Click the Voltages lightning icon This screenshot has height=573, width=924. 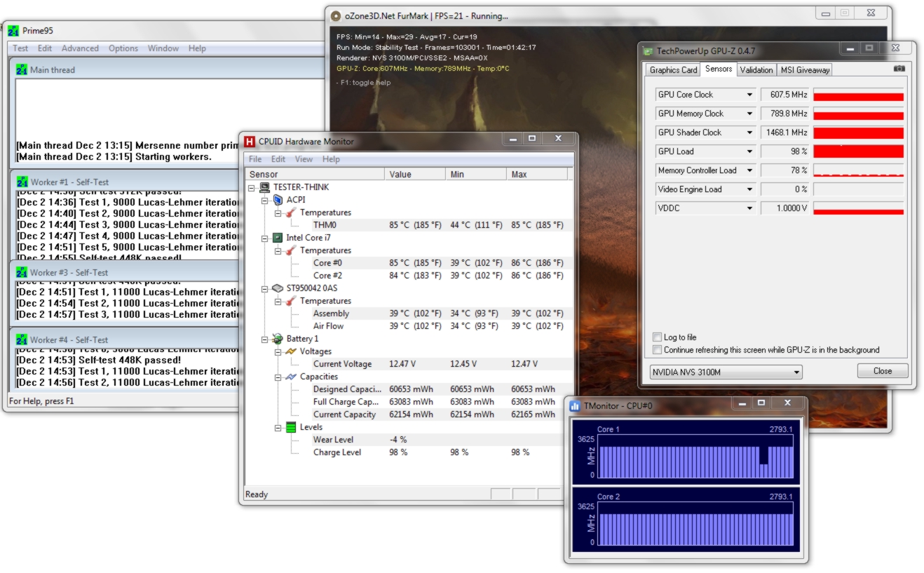[291, 351]
